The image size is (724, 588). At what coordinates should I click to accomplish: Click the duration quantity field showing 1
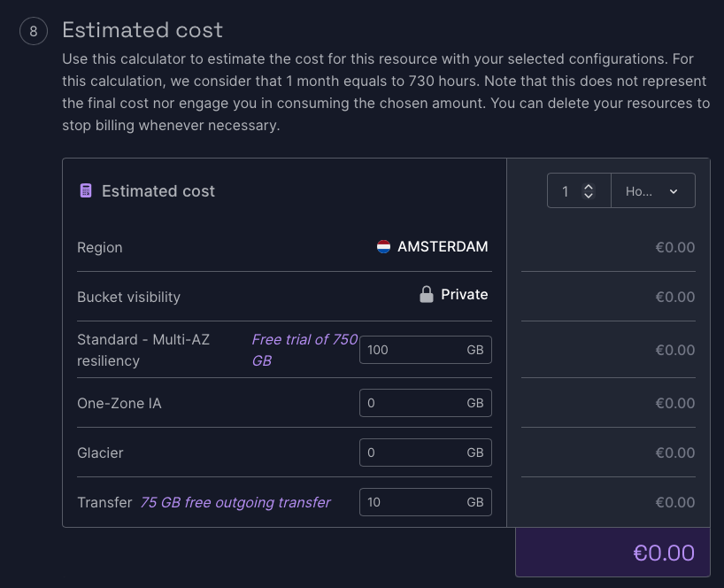(566, 191)
